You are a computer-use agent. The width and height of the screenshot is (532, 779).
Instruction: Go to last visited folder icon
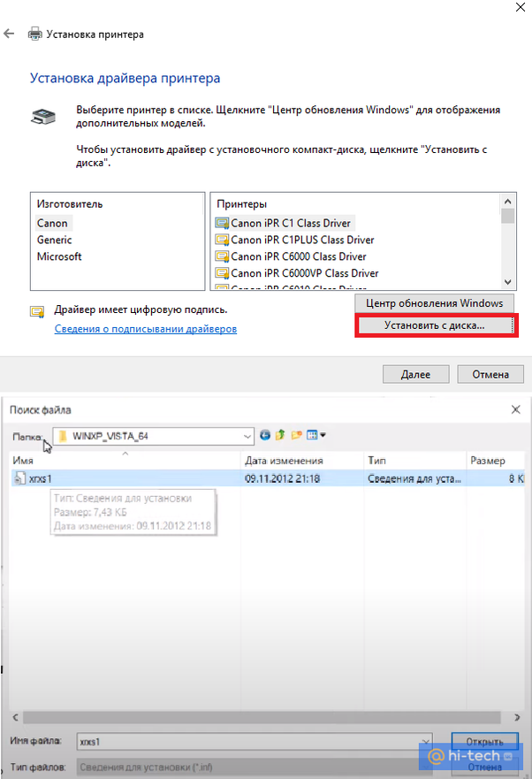tap(265, 435)
